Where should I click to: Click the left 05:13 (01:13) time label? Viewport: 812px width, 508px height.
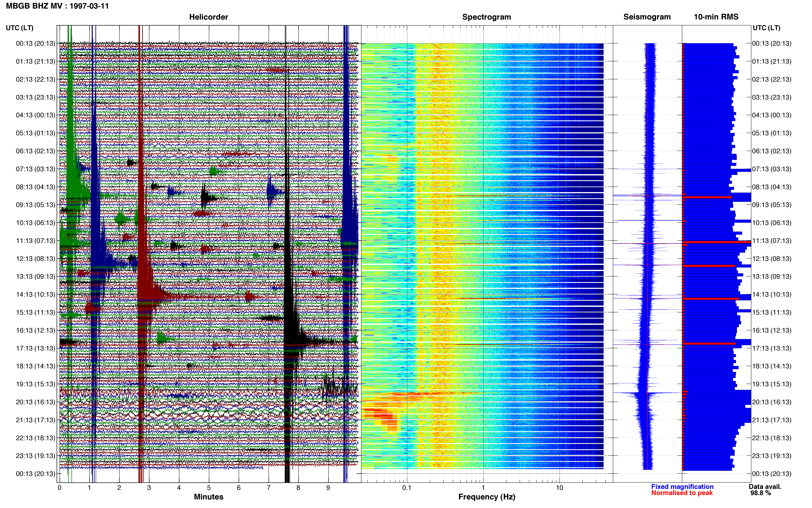(x=36, y=133)
